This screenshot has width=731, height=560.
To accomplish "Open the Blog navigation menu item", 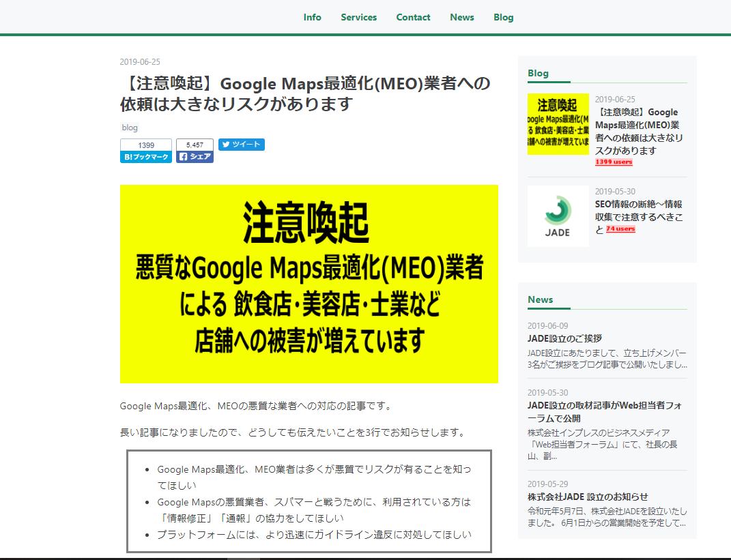I will pyautogui.click(x=504, y=17).
